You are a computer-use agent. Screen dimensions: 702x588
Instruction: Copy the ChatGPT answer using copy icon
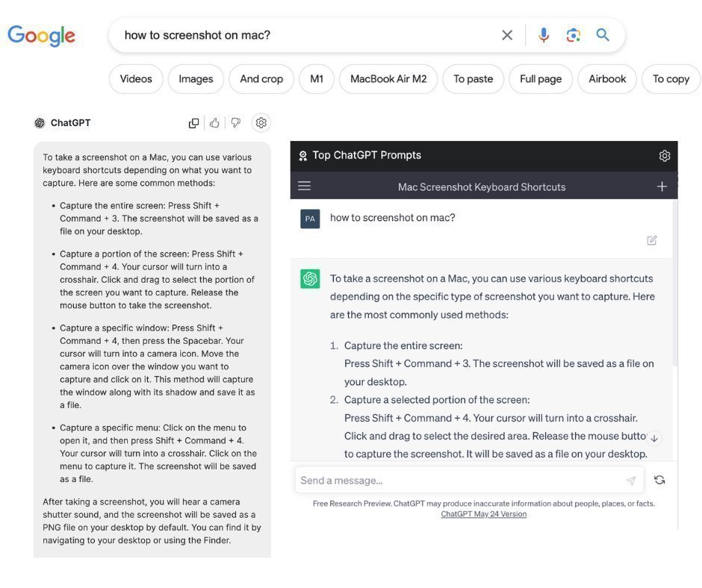coord(193,123)
